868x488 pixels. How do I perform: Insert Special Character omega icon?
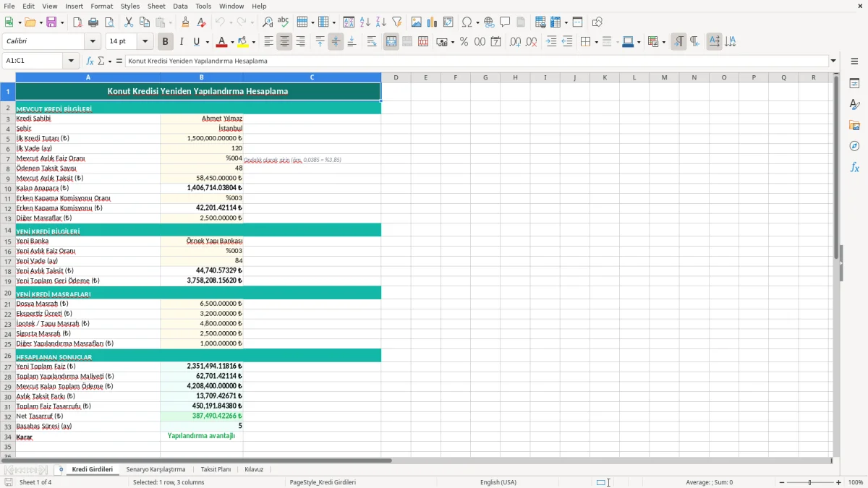tap(467, 22)
